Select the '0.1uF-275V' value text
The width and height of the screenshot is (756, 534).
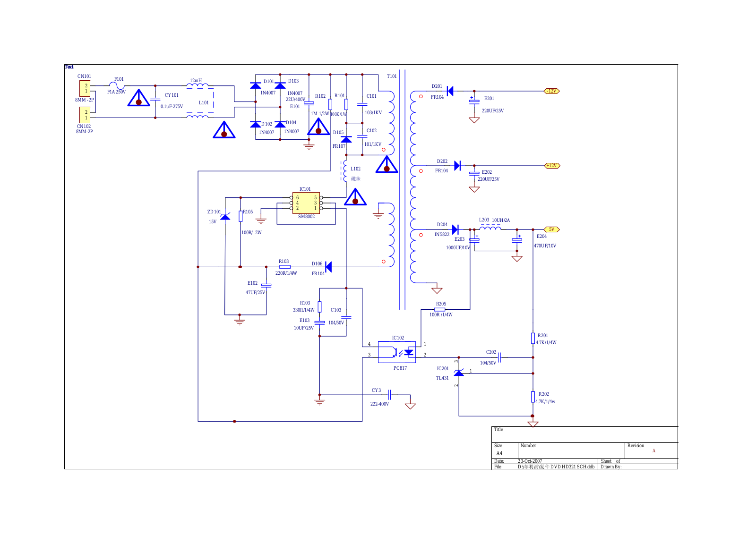click(x=172, y=107)
